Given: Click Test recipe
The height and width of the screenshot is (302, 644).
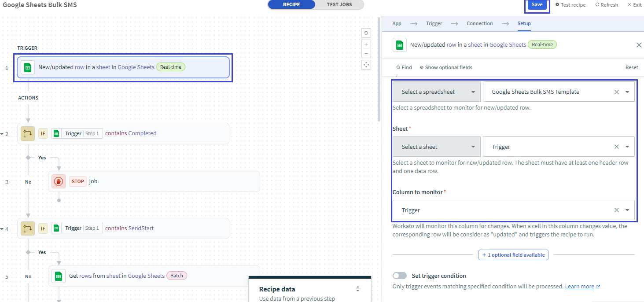Looking at the screenshot, I should tap(570, 5).
